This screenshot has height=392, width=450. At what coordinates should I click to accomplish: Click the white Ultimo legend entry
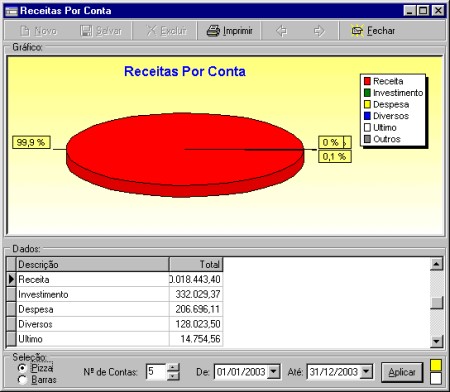pos(380,128)
